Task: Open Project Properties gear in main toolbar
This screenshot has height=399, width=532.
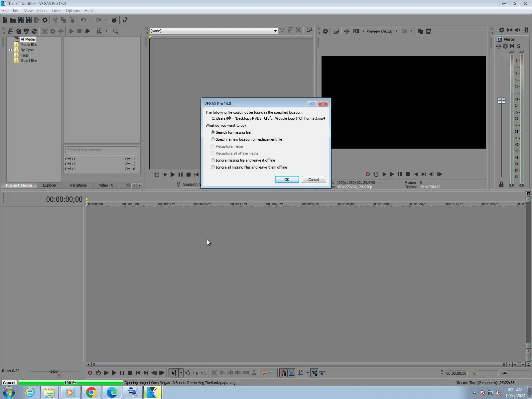Action: pyautogui.click(x=45, y=20)
